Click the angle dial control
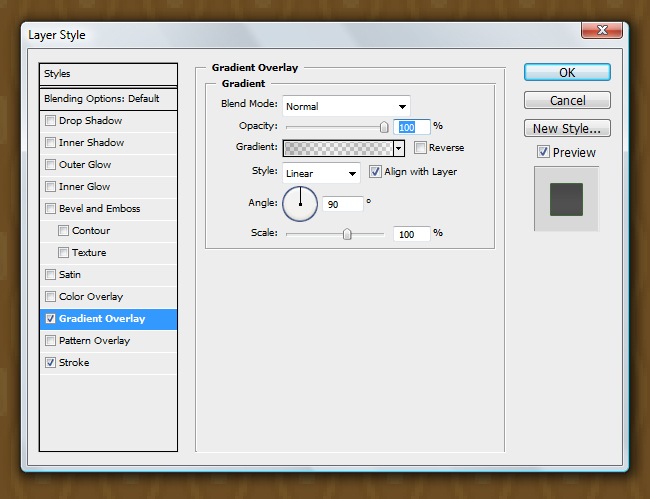 click(300, 204)
